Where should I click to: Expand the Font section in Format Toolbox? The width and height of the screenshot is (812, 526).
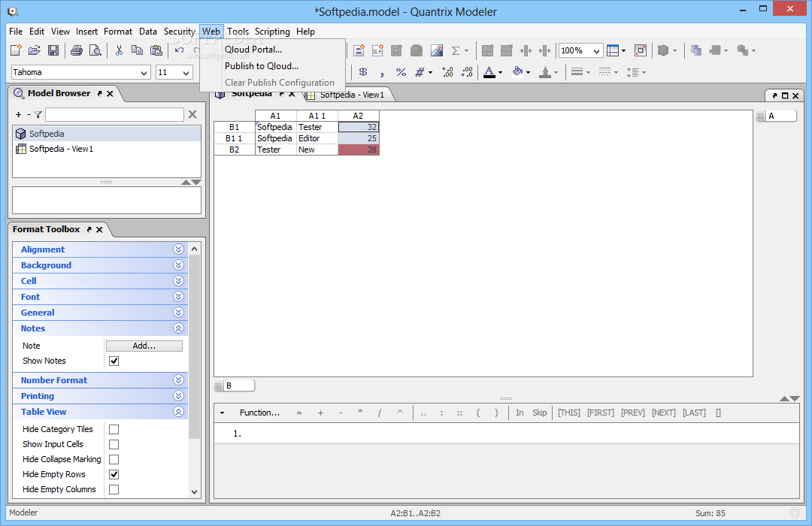point(178,297)
